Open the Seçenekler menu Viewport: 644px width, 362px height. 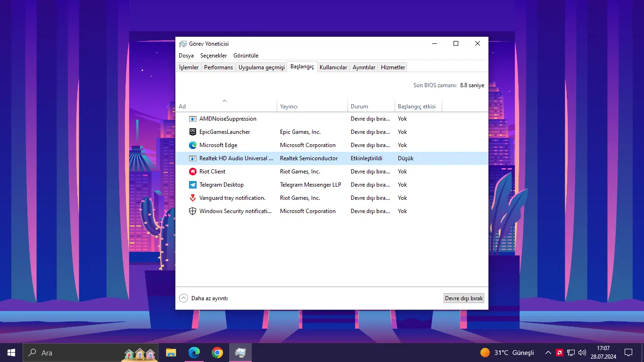214,56
